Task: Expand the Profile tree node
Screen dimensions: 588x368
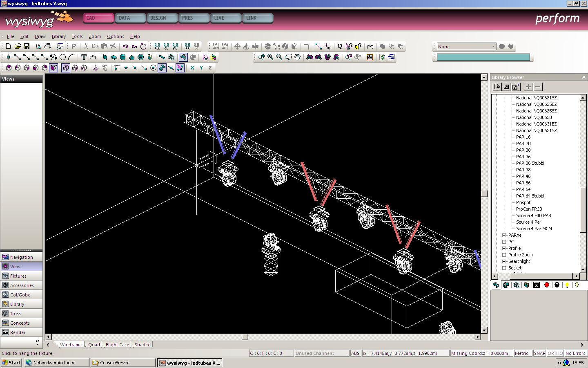Action: click(504, 248)
